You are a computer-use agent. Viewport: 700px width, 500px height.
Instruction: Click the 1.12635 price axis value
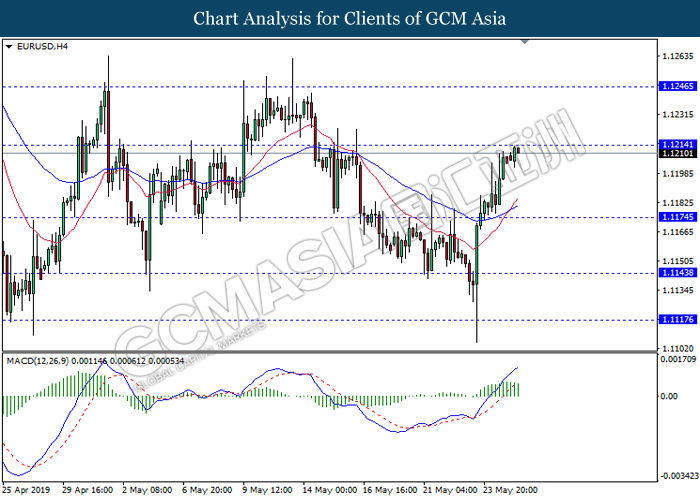[x=678, y=56]
